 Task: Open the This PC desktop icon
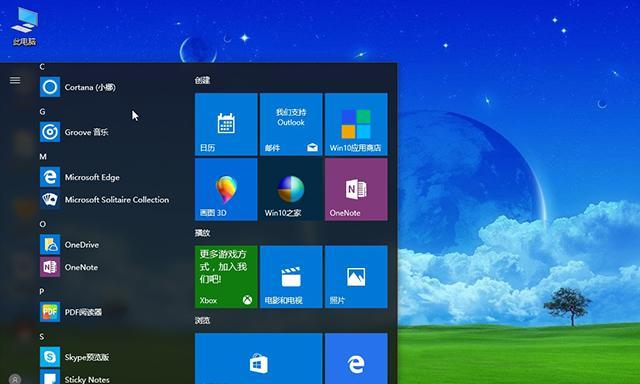(24, 26)
